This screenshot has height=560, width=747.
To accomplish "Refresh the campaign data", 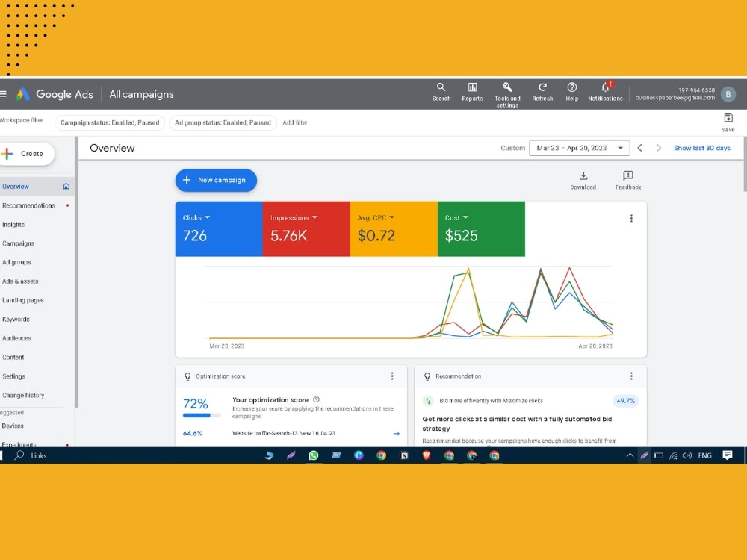I will click(x=542, y=92).
